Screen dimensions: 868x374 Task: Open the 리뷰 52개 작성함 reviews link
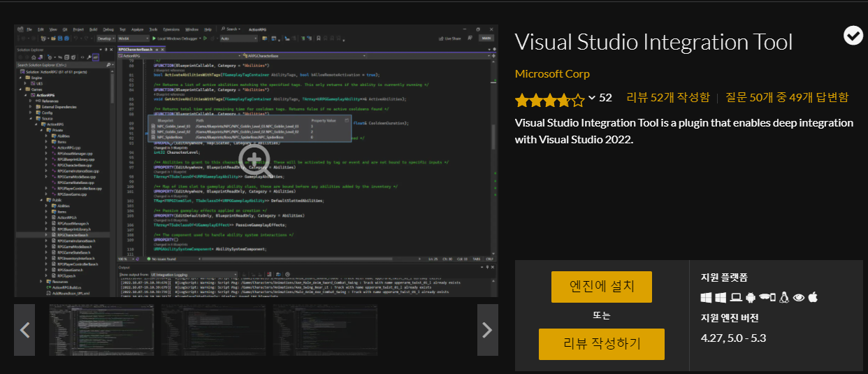(667, 97)
